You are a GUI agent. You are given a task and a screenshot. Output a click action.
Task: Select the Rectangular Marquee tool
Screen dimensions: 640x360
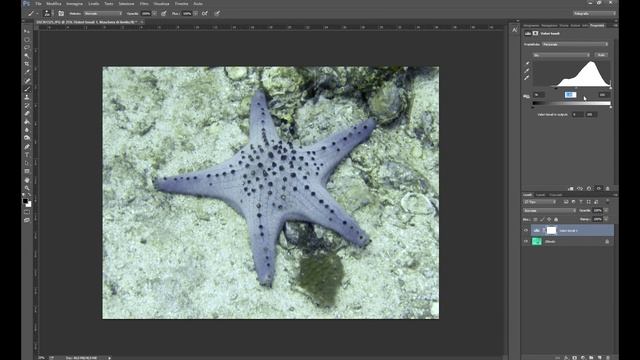[27, 40]
